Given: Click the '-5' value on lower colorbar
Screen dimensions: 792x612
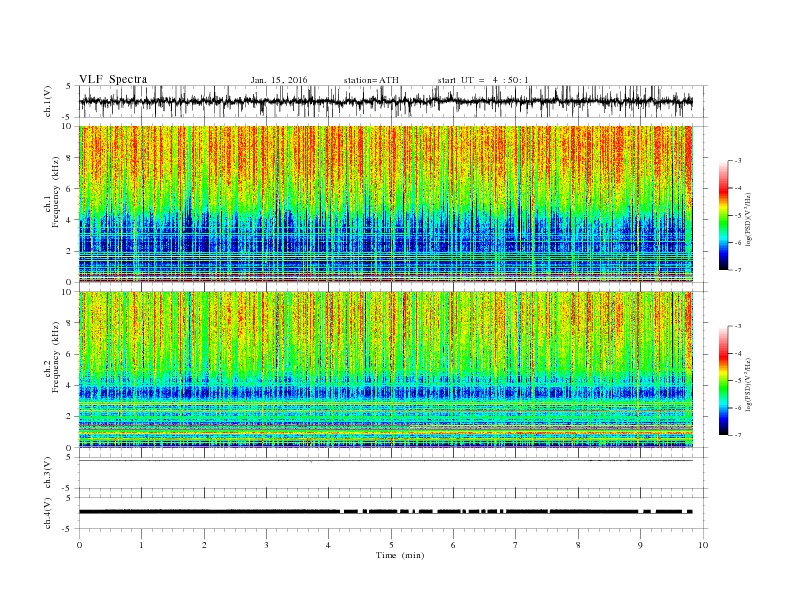Looking at the screenshot, I should point(737,381).
